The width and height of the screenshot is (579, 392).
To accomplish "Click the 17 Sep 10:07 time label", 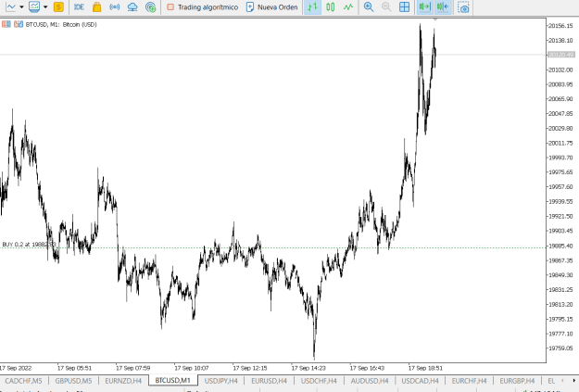I will tap(191, 368).
